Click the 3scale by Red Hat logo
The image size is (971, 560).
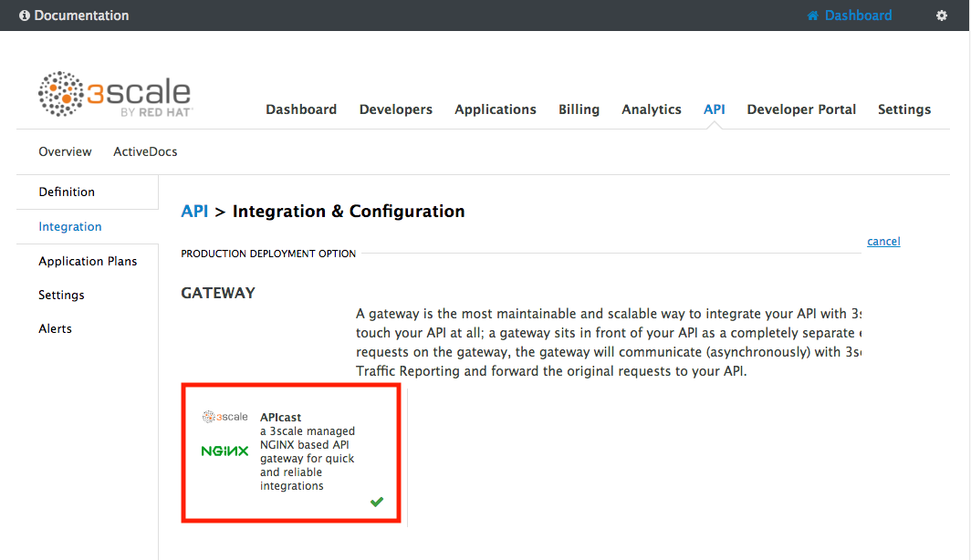click(x=115, y=94)
